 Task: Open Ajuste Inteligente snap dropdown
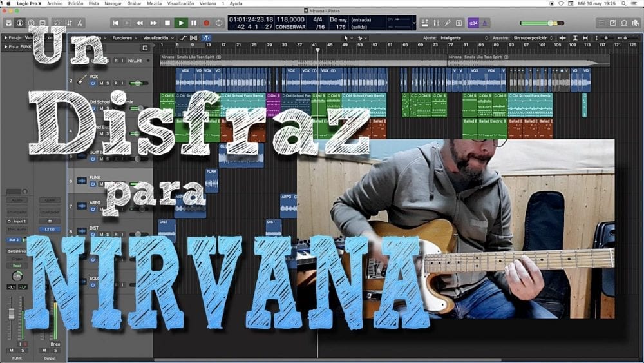[x=464, y=38]
